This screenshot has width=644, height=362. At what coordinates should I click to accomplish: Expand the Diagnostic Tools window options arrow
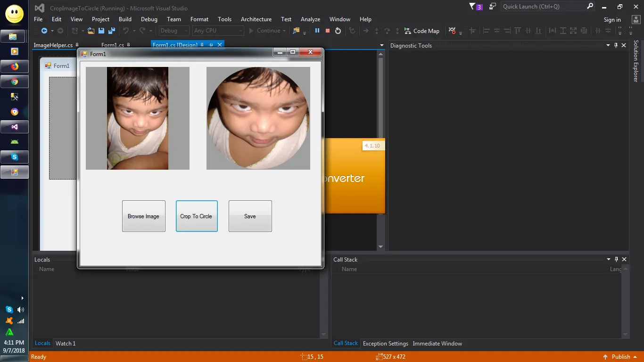coord(608,46)
